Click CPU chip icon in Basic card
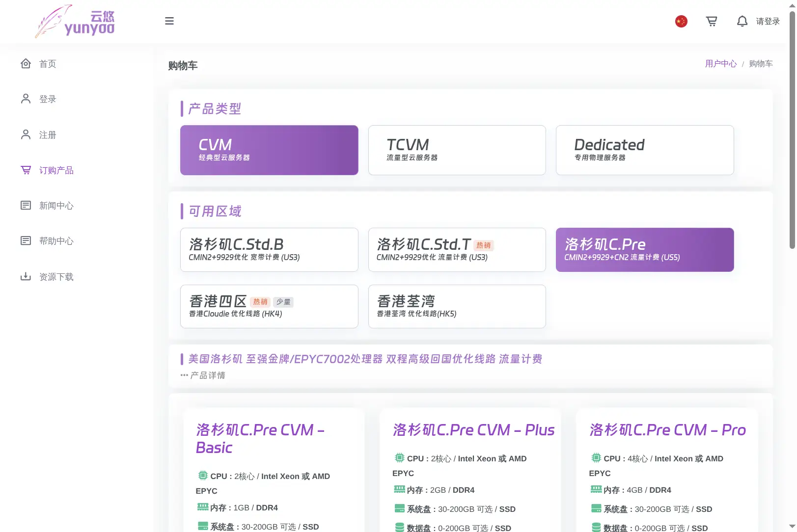Viewport: 797px width, 532px height. point(203,476)
